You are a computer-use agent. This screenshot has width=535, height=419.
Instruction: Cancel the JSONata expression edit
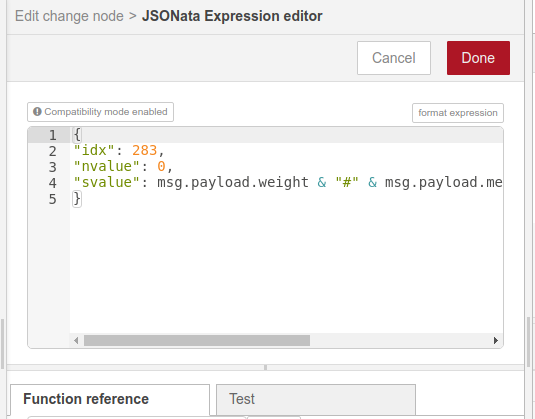pyautogui.click(x=394, y=58)
